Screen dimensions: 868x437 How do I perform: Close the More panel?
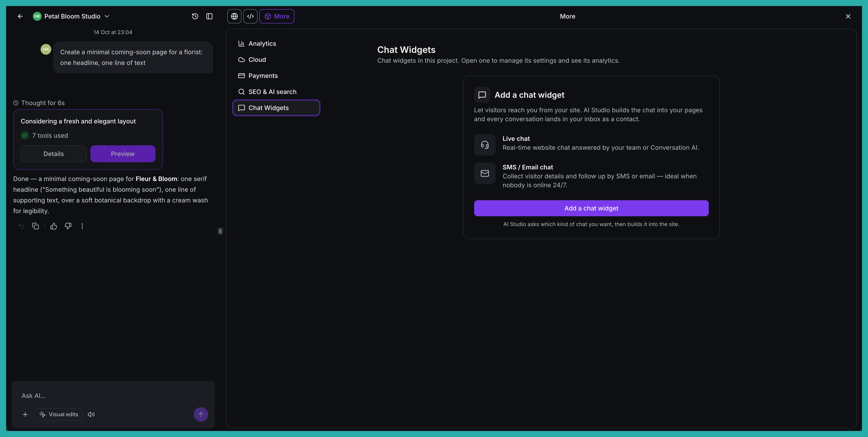click(848, 16)
